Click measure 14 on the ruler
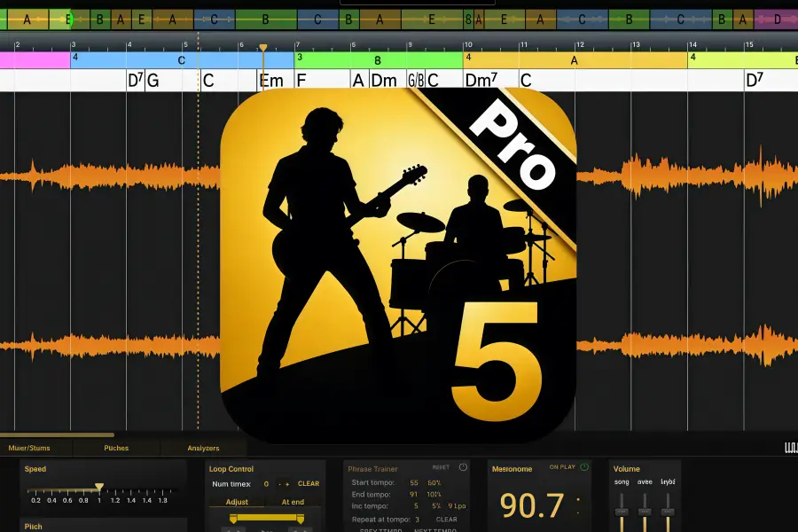The width and height of the screenshot is (798, 532). point(692,45)
